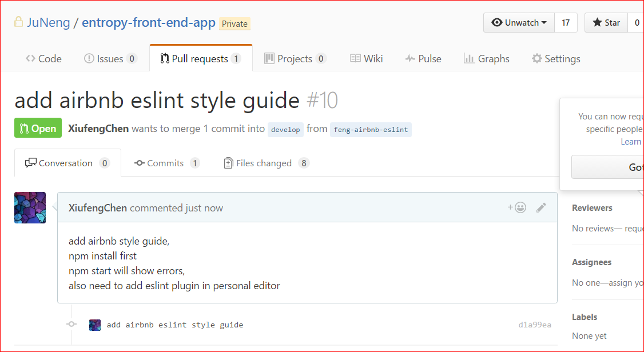
Task: Click 'add airbnb style guide,' comment line
Action: pos(119,241)
